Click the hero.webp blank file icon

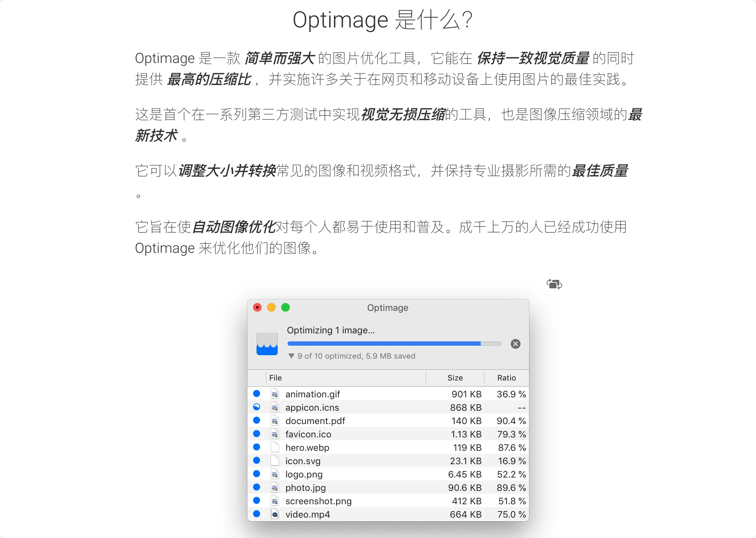click(x=275, y=447)
